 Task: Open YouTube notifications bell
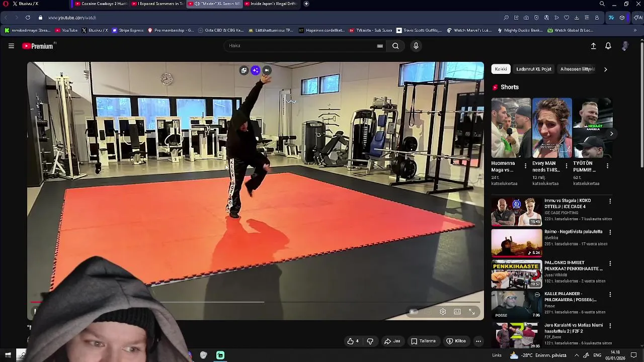[608, 46]
